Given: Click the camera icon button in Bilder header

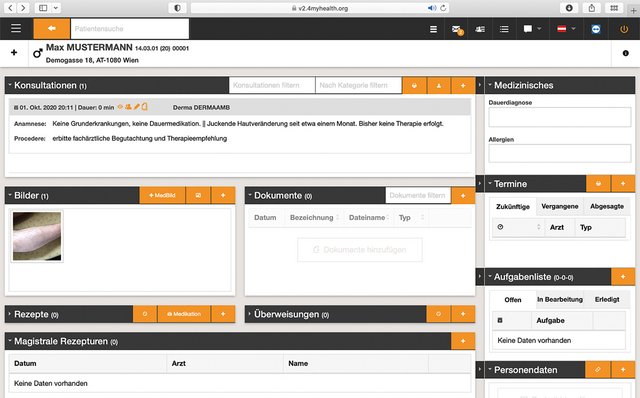Looking at the screenshot, I should pos(198,196).
